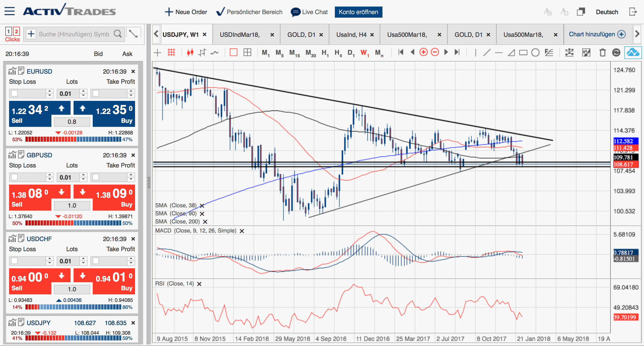Toggle EURUSD Take Profit checkbox
The height and width of the screenshot is (346, 644).
96,93
